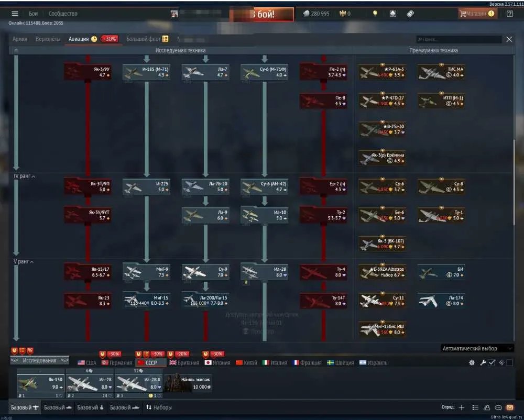Select the Британия nation tab

click(x=184, y=363)
